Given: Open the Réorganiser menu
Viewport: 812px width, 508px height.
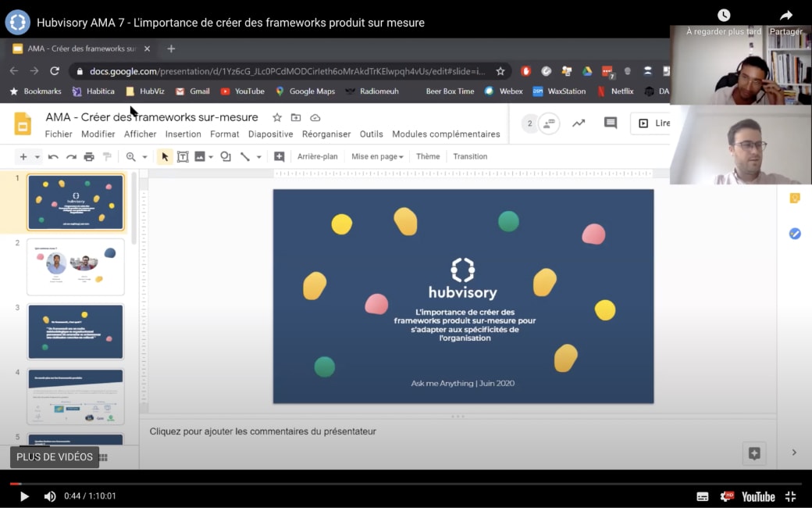Looking at the screenshot, I should click(x=326, y=134).
